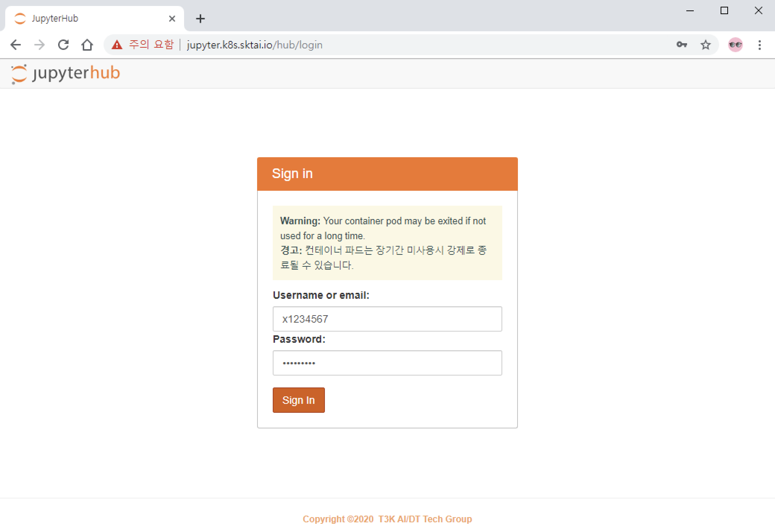
Task: Maximize the browser window
Action: 724,11
